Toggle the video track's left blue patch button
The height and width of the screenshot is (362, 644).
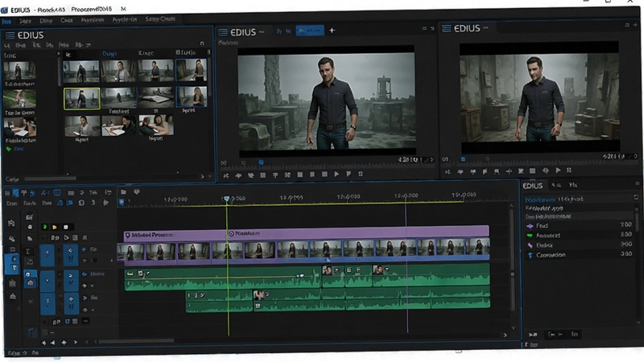tap(47, 255)
